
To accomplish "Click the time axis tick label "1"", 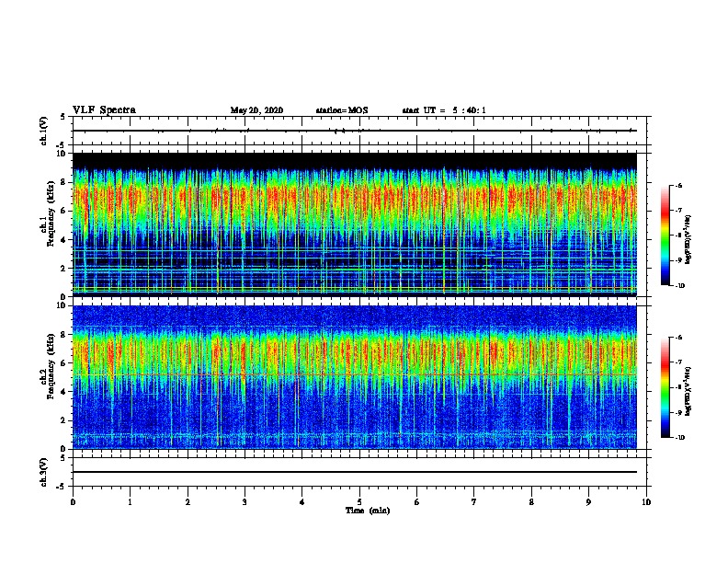I will 130,502.
